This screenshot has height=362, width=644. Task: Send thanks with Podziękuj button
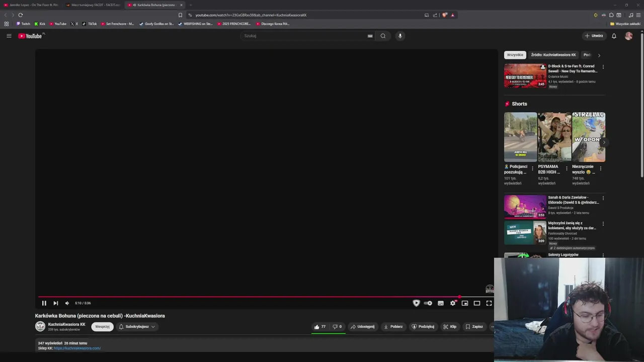pos(423,327)
